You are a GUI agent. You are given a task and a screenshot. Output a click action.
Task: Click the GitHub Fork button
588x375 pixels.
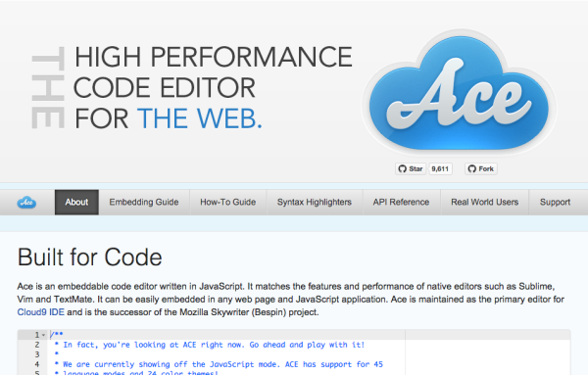tap(481, 169)
